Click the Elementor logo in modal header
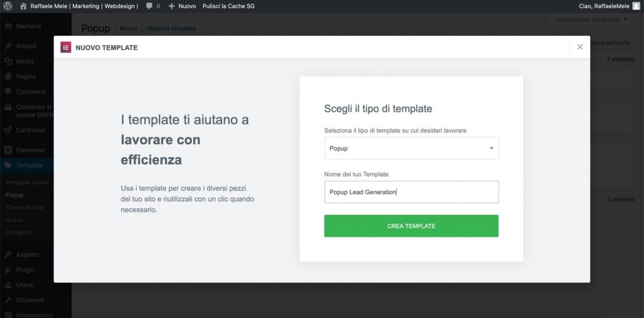Image resolution: width=644 pixels, height=318 pixels. 66,47
